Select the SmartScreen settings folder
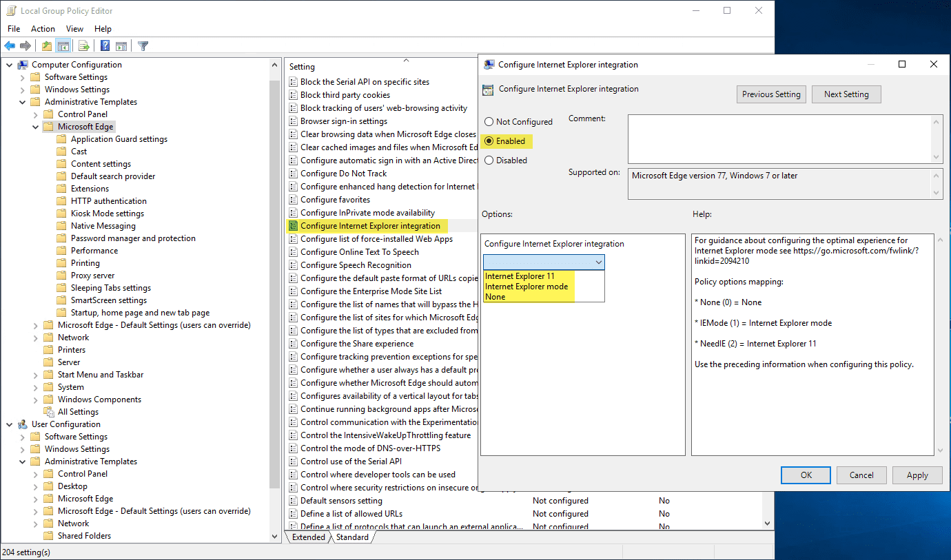 pyautogui.click(x=108, y=300)
